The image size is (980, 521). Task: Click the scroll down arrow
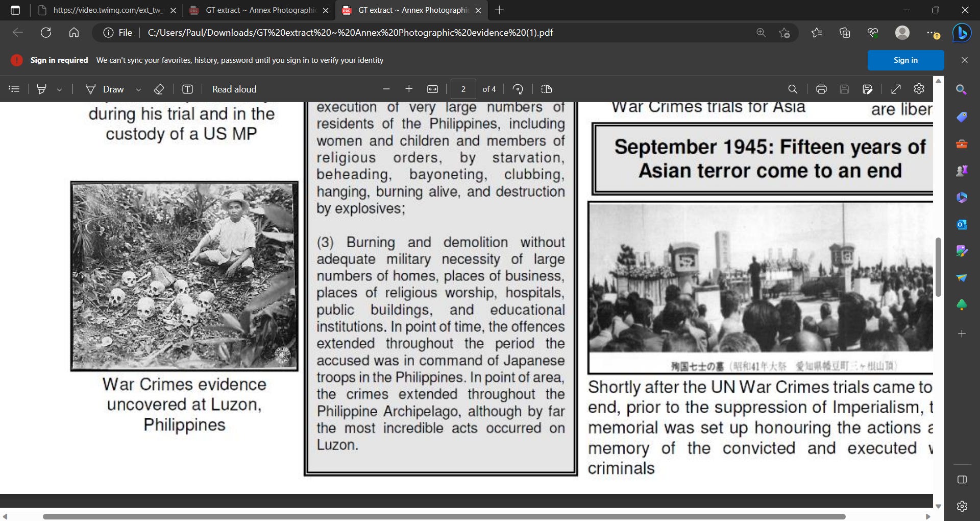938,506
